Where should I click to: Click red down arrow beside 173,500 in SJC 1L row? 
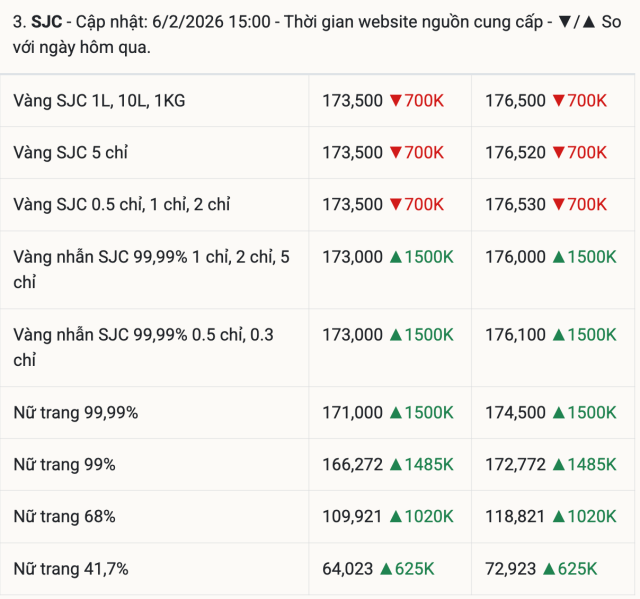coord(395,101)
